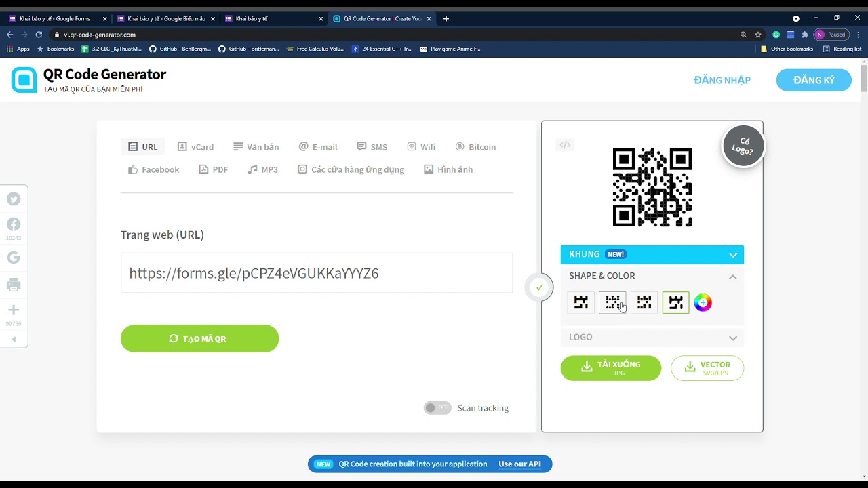The image size is (868, 488).
Task: Download QR as JPG with TẢI XUỐNG
Action: [x=611, y=368]
